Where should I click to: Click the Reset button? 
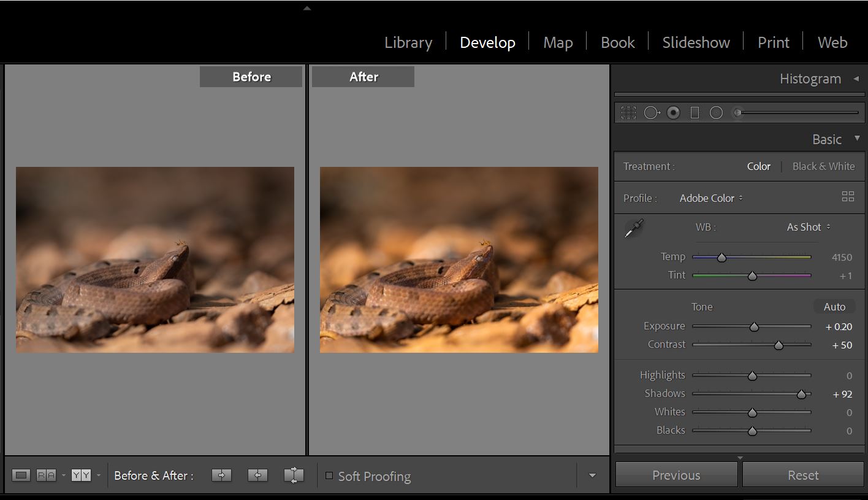[803, 475]
